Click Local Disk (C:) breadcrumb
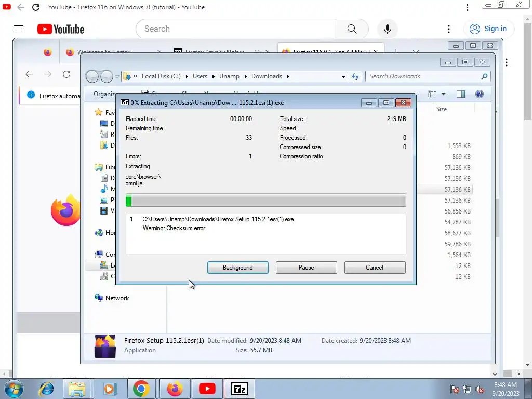 [x=161, y=76]
